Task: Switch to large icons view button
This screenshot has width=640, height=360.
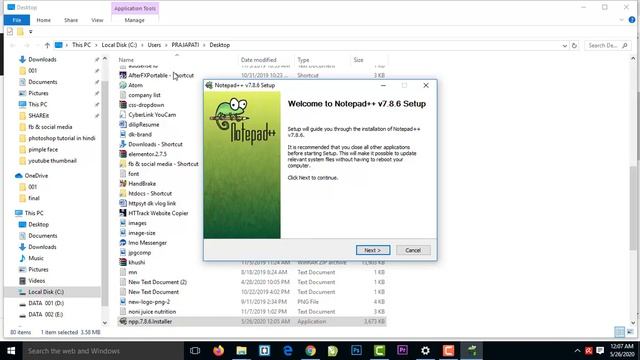Action: (630, 332)
